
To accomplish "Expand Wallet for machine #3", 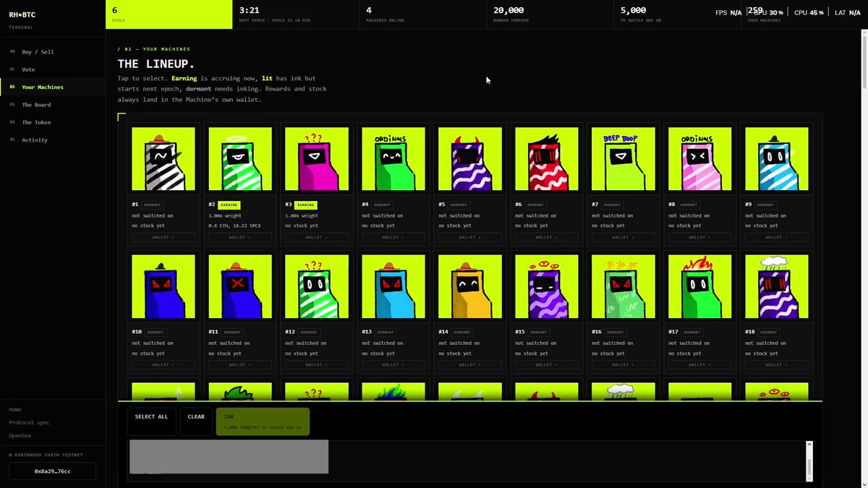I will [x=317, y=237].
